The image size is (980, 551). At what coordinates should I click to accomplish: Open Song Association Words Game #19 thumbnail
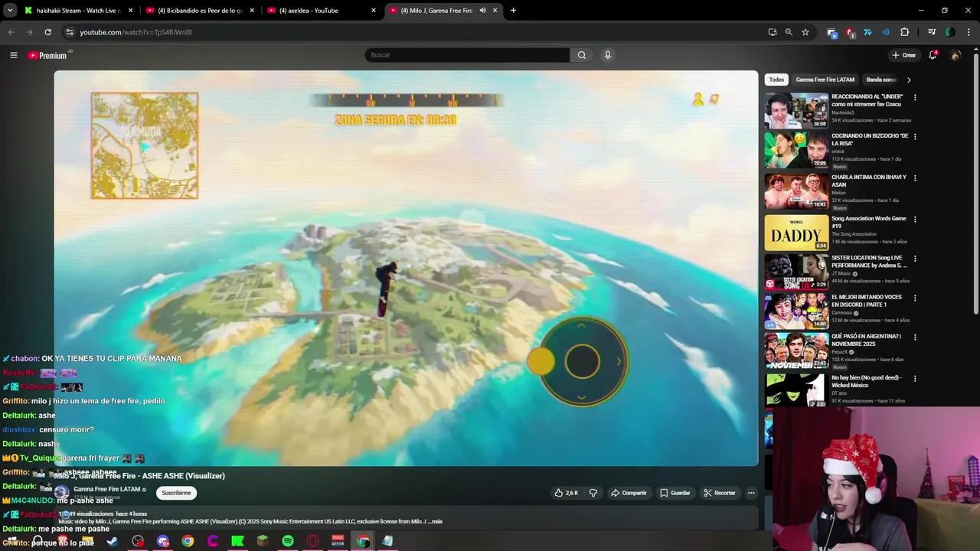click(796, 233)
